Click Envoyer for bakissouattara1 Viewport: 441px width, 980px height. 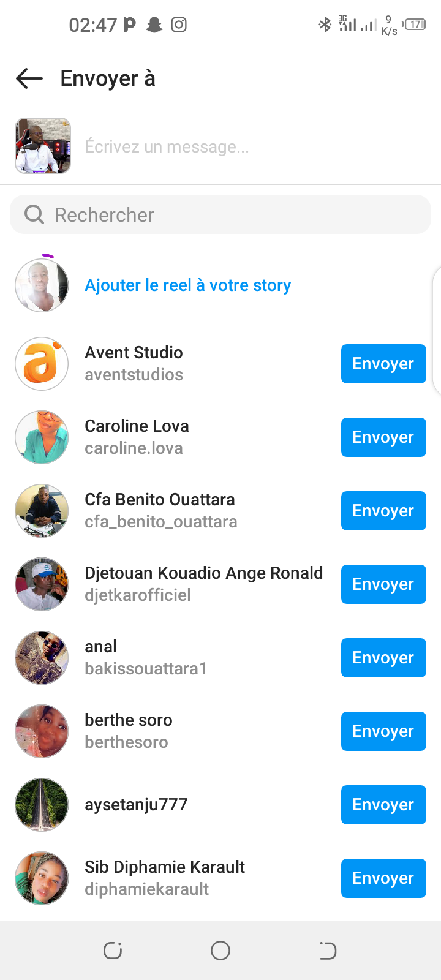point(383,658)
